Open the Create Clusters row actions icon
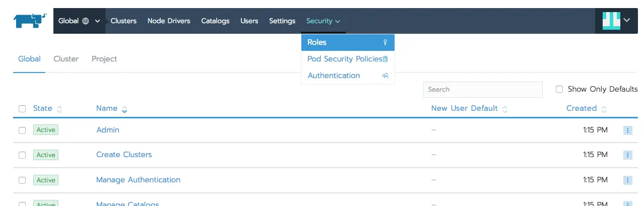The height and width of the screenshot is (206, 644). 627,155
